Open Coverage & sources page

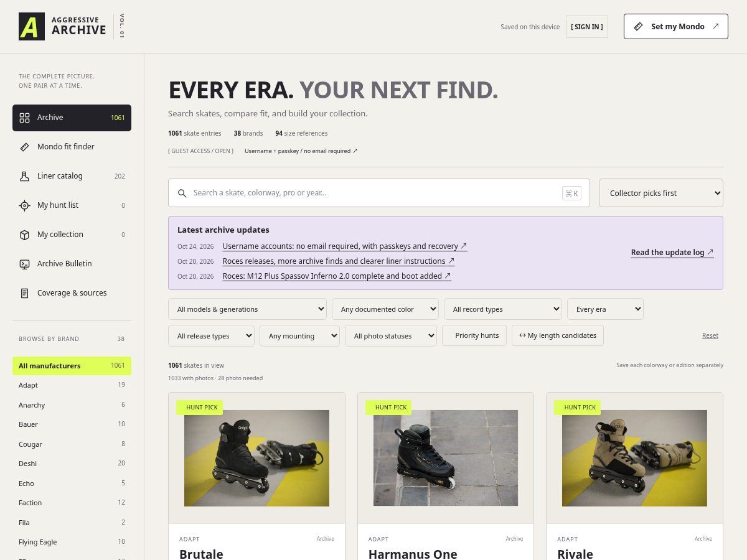[x=72, y=293]
